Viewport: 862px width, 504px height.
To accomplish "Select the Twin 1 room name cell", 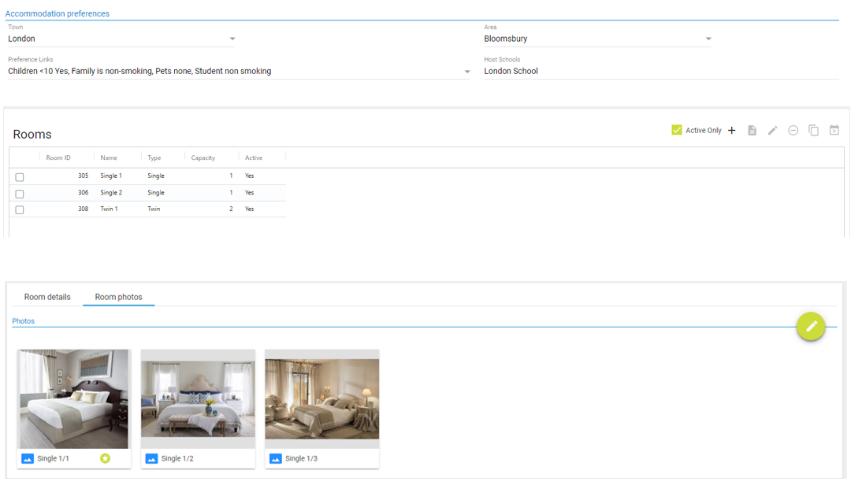I will pyautogui.click(x=109, y=209).
